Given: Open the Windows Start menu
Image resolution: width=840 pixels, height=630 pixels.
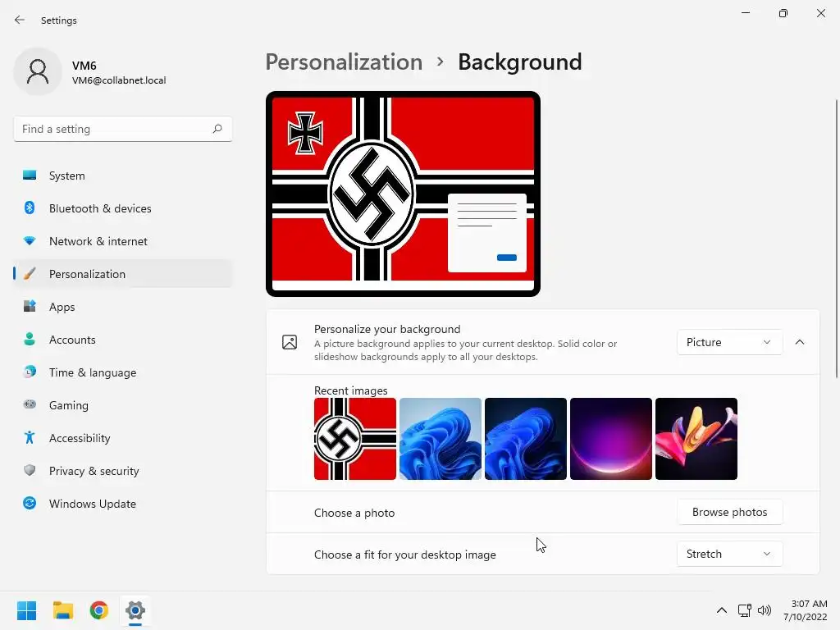Looking at the screenshot, I should tap(27, 610).
